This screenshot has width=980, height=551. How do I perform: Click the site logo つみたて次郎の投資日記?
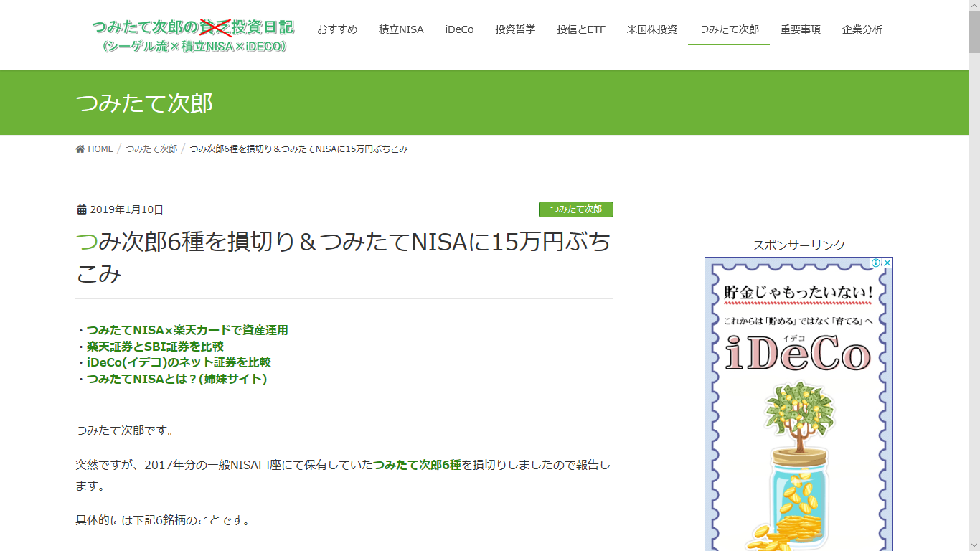(193, 36)
